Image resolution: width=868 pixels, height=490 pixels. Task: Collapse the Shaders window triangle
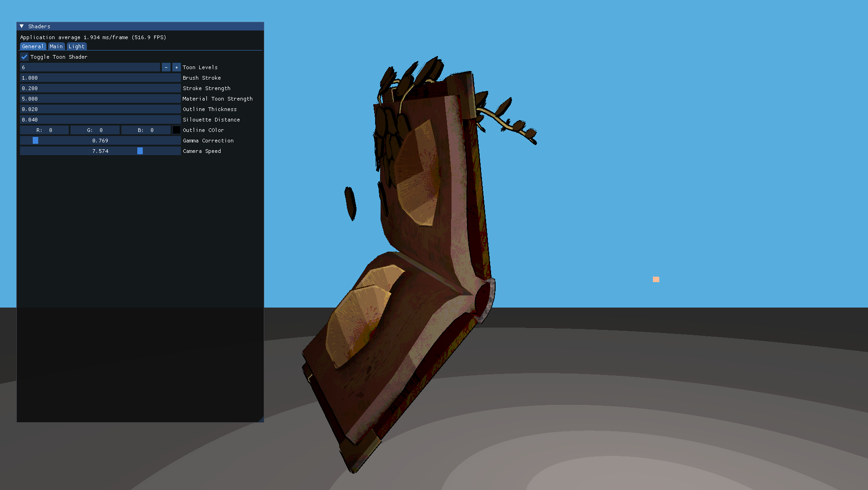[x=22, y=26]
